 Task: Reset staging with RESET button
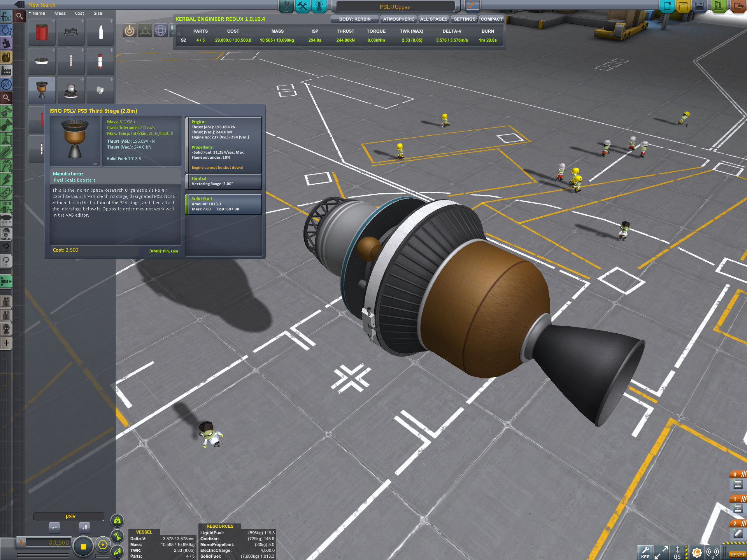click(737, 555)
